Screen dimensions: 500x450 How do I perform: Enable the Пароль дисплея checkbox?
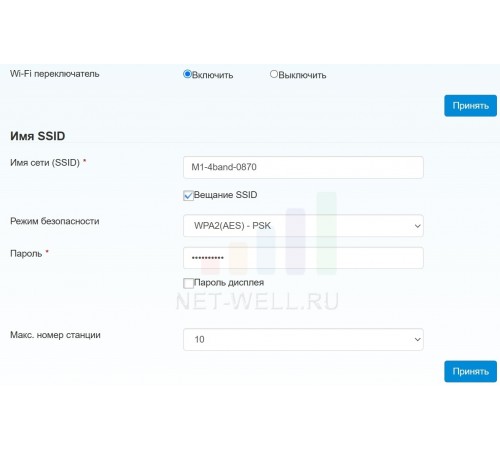(x=188, y=283)
